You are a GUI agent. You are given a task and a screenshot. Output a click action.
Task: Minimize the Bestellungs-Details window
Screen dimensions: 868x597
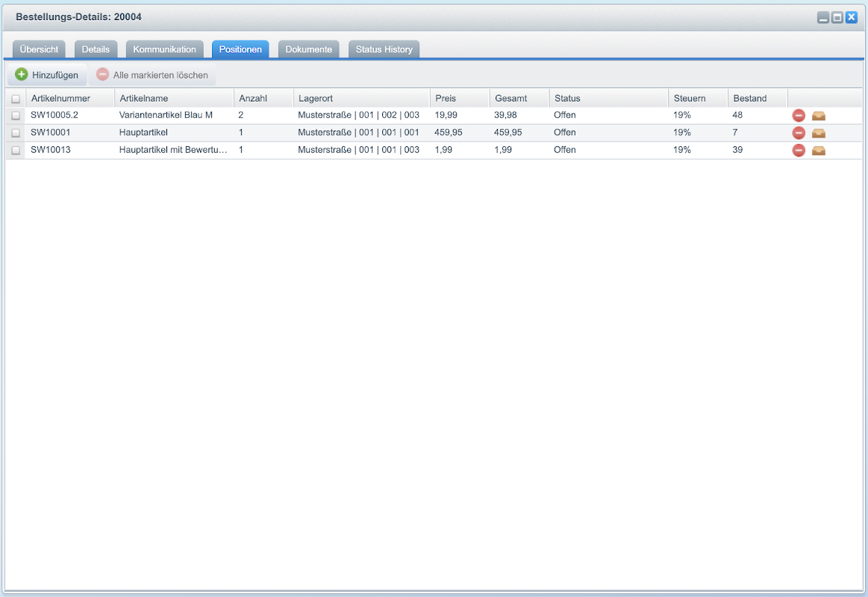click(823, 17)
